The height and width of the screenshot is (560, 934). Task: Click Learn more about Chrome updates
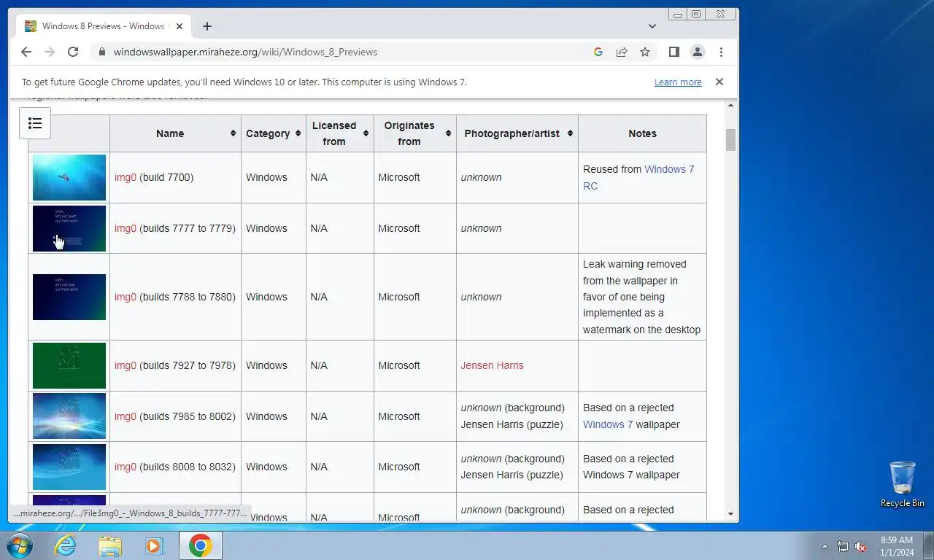[x=678, y=82]
